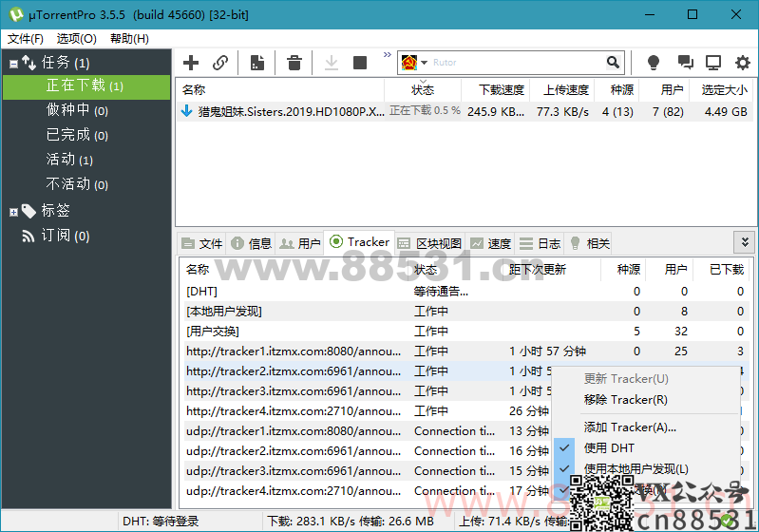Click the Stop torrent square icon
The image size is (759, 532).
(x=360, y=63)
